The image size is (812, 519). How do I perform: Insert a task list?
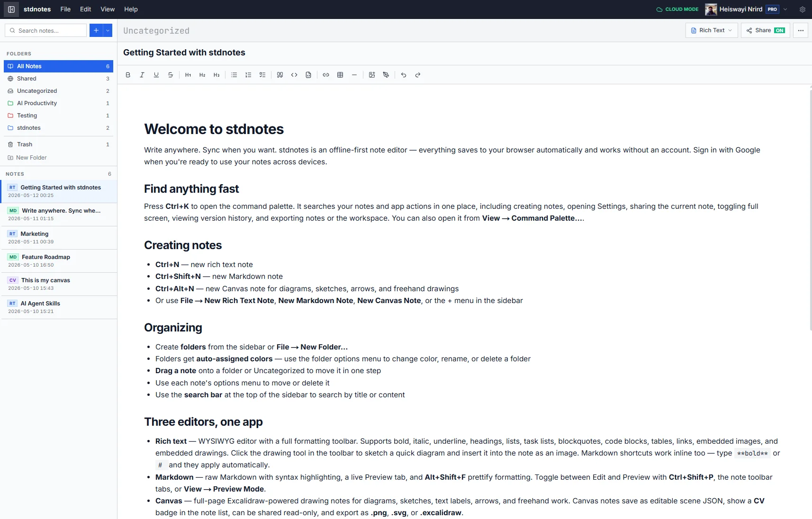pyautogui.click(x=262, y=75)
